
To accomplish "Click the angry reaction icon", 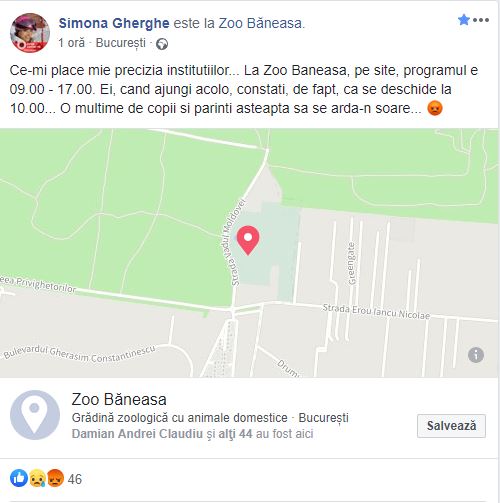I will pyautogui.click(x=55, y=478).
